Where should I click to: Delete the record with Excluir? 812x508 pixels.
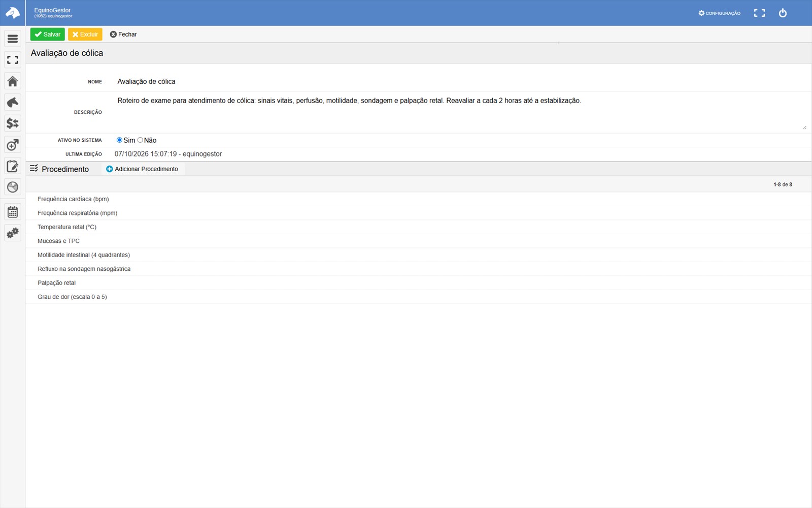(85, 34)
